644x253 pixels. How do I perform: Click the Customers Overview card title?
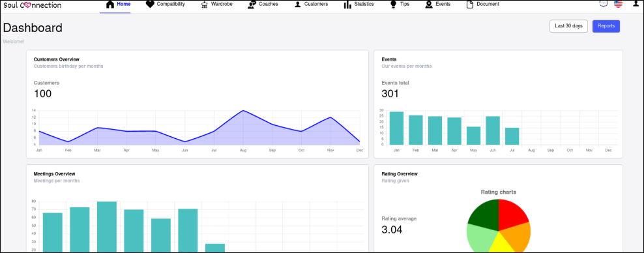click(57, 59)
